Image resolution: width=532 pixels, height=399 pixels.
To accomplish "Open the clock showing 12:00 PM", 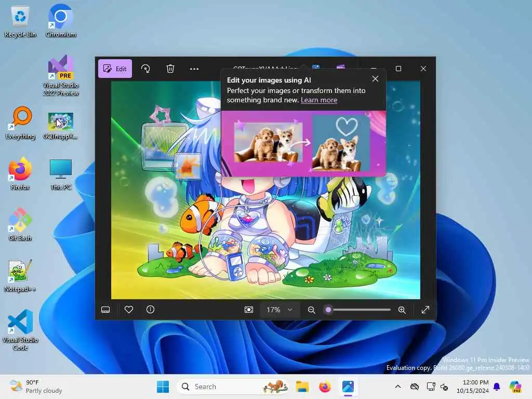I will [473, 387].
